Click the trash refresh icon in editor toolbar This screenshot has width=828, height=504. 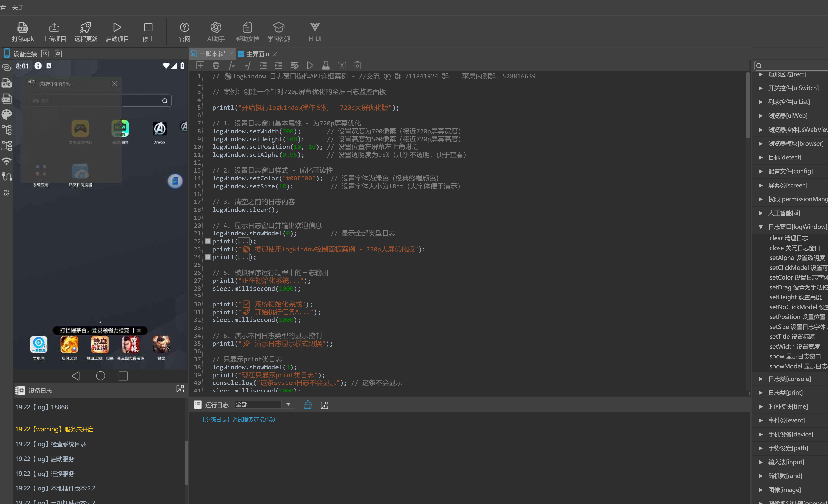pos(357,66)
